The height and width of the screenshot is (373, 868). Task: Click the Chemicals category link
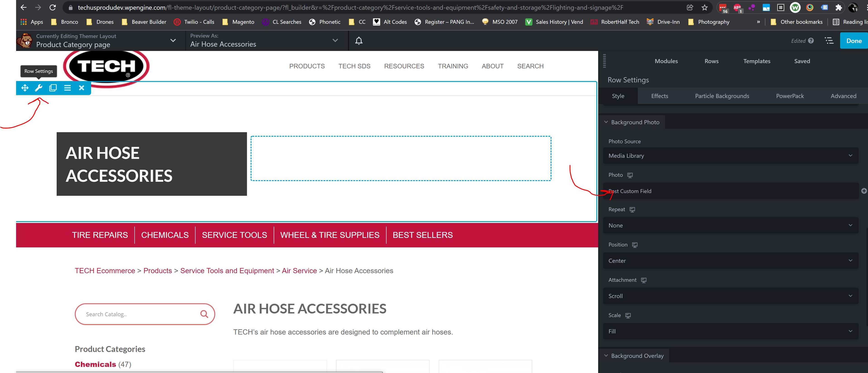pyautogui.click(x=95, y=364)
